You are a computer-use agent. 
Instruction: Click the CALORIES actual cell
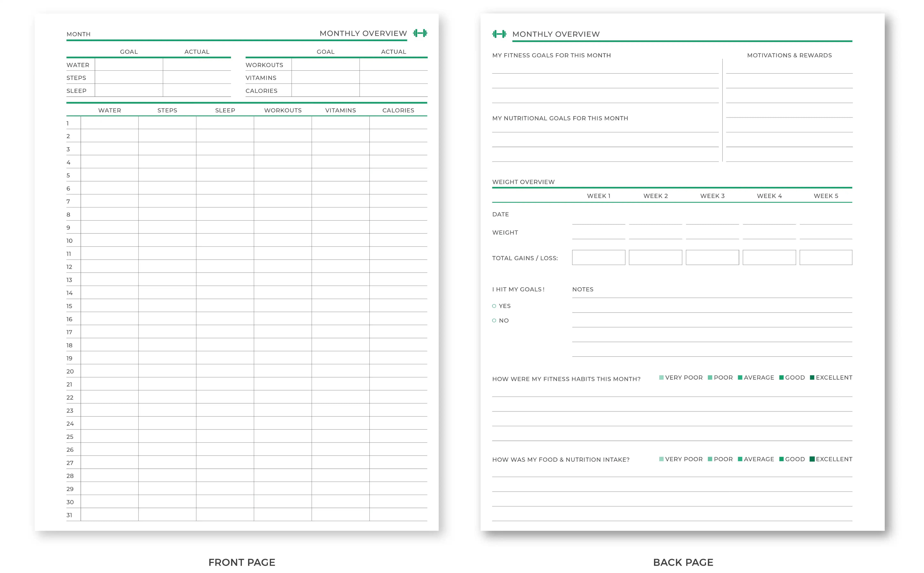[393, 90]
